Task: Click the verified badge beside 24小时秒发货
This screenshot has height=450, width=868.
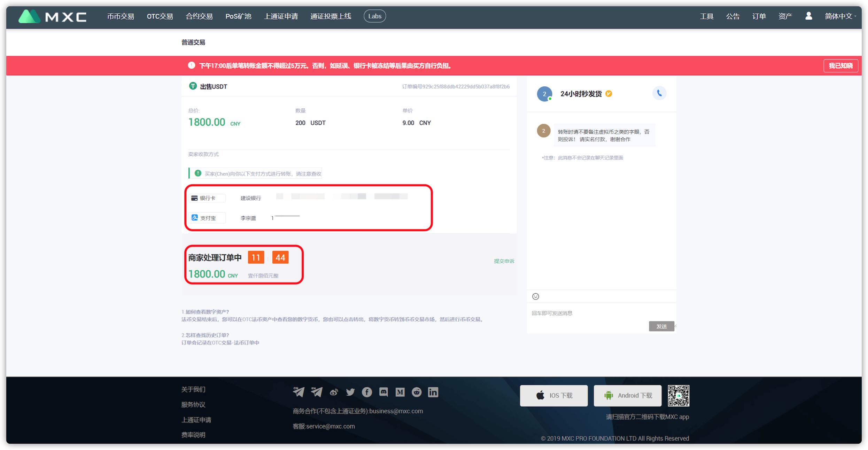Action: point(609,94)
